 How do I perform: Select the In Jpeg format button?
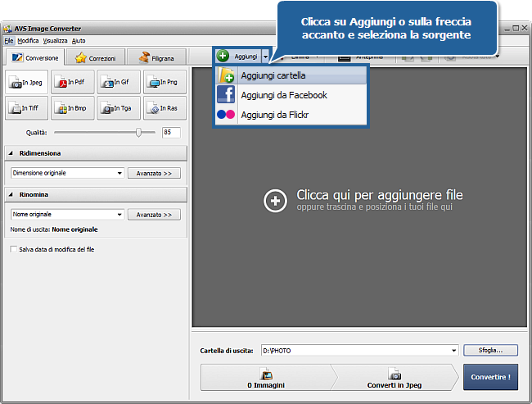[x=26, y=82]
